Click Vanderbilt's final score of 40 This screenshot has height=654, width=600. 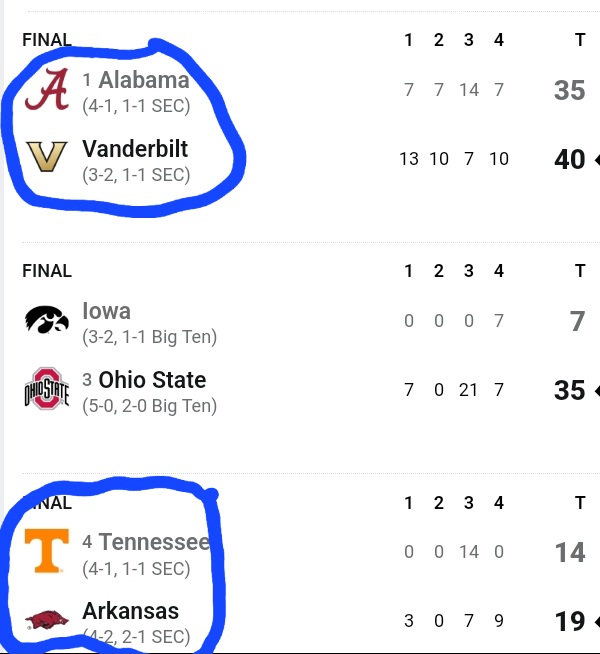click(x=569, y=159)
